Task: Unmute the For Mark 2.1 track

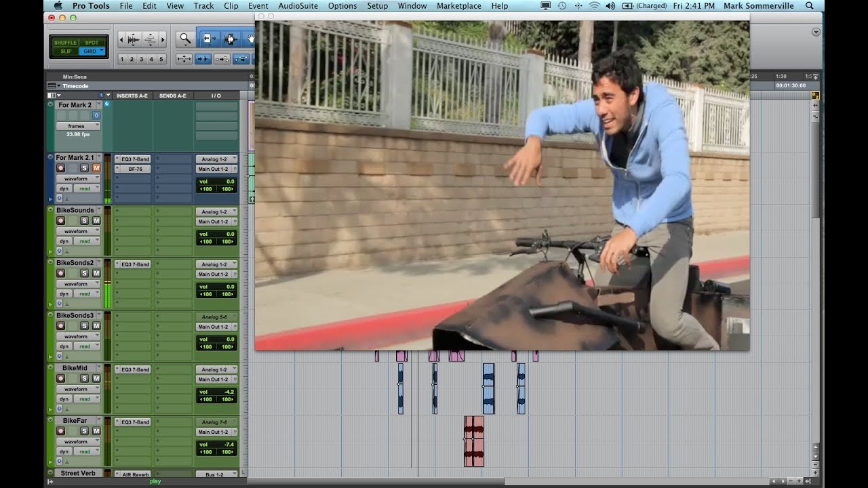Action: (x=96, y=168)
